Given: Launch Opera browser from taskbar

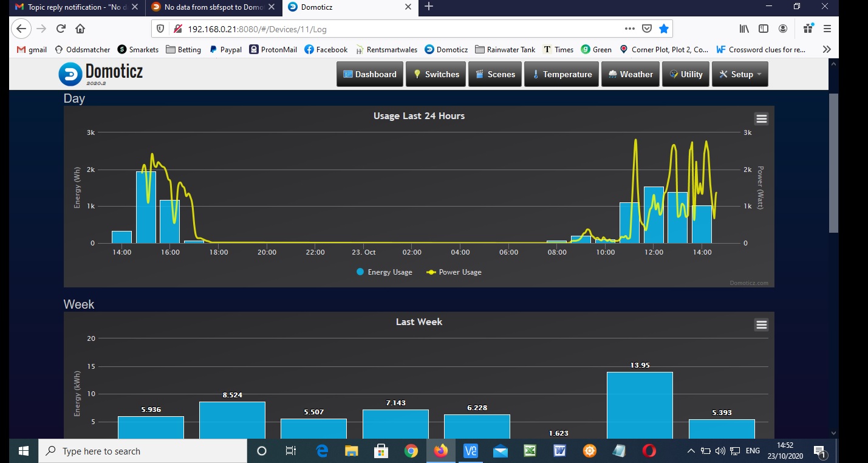Looking at the screenshot, I should click(649, 451).
